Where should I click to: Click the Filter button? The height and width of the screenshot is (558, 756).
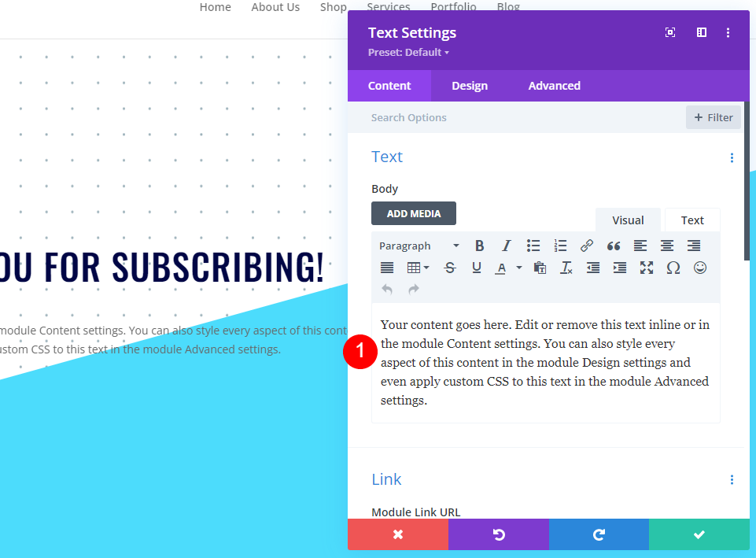(x=713, y=118)
